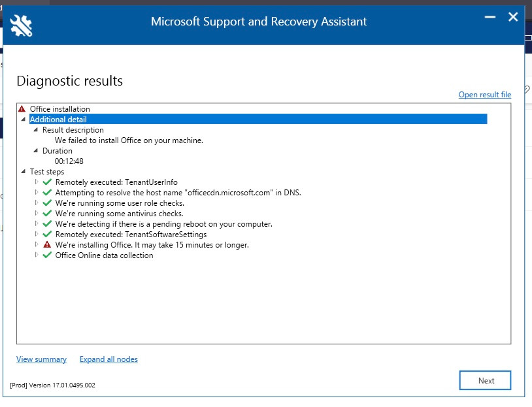Click the red warning icon beside Office installation
The height and width of the screenshot is (407, 532).
[x=22, y=109]
